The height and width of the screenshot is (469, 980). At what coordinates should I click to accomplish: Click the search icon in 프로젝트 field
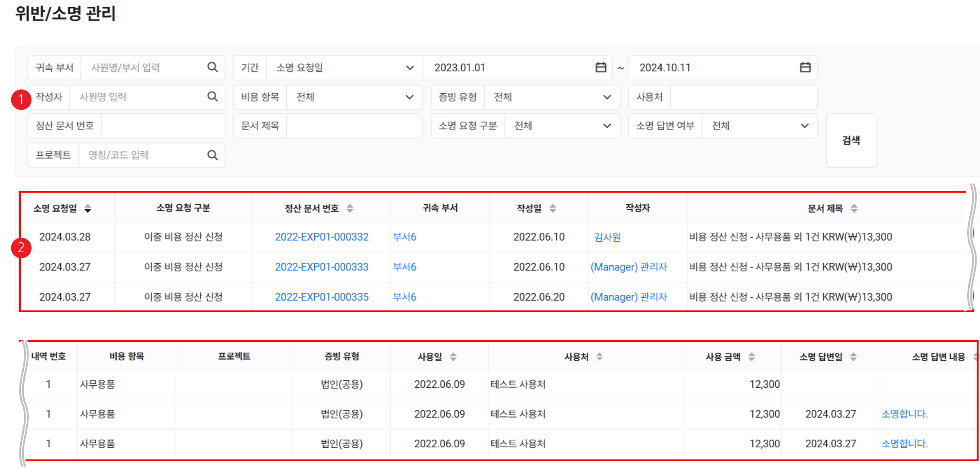pyautogui.click(x=212, y=155)
